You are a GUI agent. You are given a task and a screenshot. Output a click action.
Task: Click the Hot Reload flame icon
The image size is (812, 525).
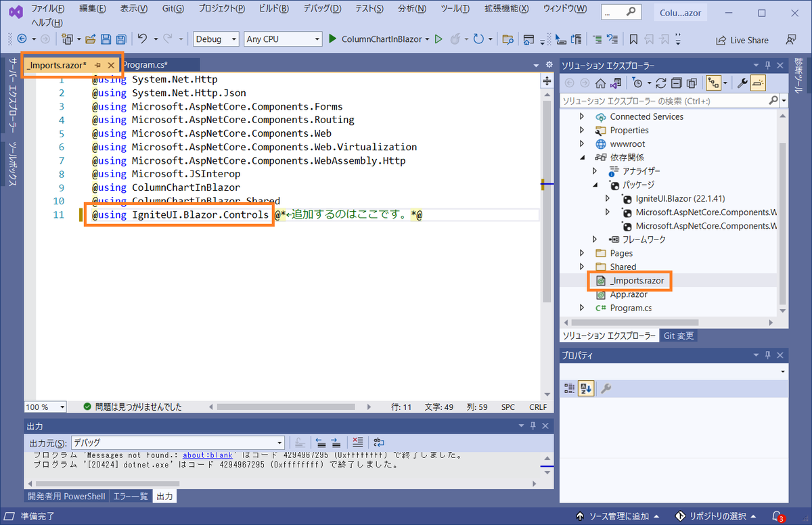pos(456,39)
